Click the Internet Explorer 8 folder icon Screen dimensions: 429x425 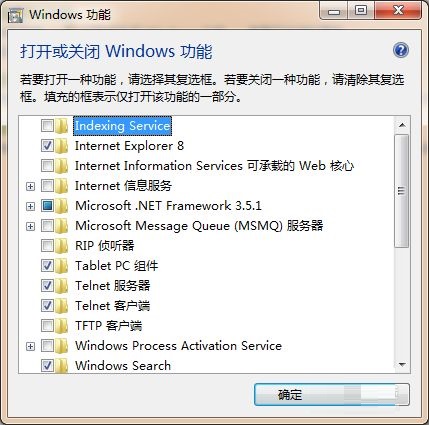pos(62,146)
